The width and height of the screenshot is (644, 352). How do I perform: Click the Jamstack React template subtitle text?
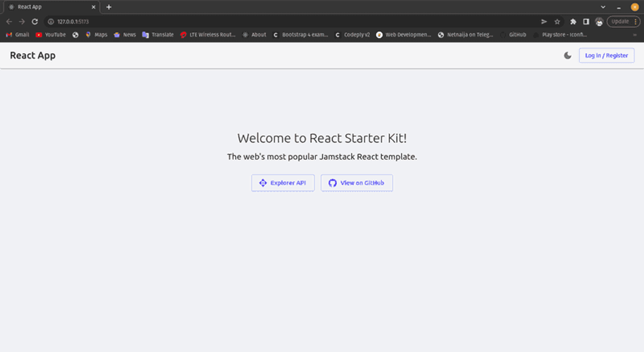[x=322, y=157]
